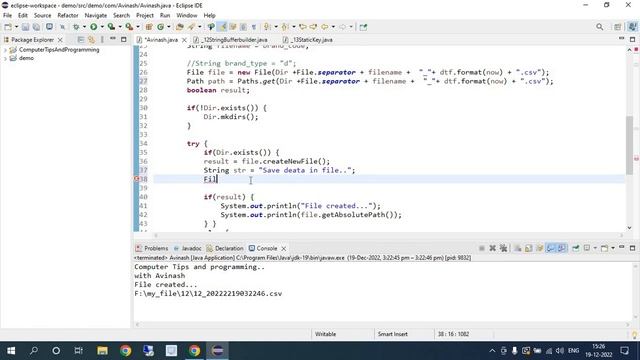
Task: Click Remove Launch in Console toolbar
Action: [x=493, y=248]
